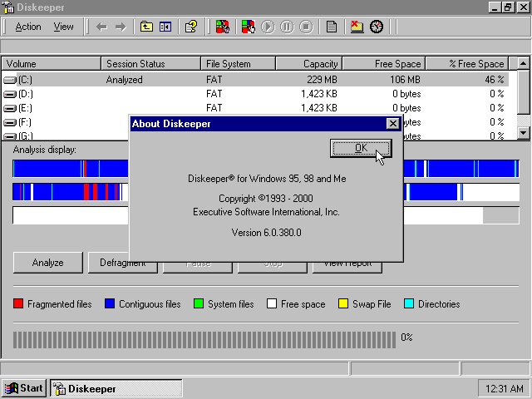
Task: Click the Contiguous files blue swatch
Action: click(110, 303)
